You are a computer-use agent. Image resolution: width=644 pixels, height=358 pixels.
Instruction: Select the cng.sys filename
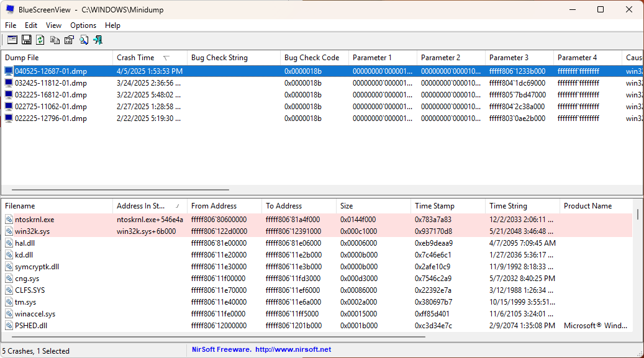click(x=27, y=279)
